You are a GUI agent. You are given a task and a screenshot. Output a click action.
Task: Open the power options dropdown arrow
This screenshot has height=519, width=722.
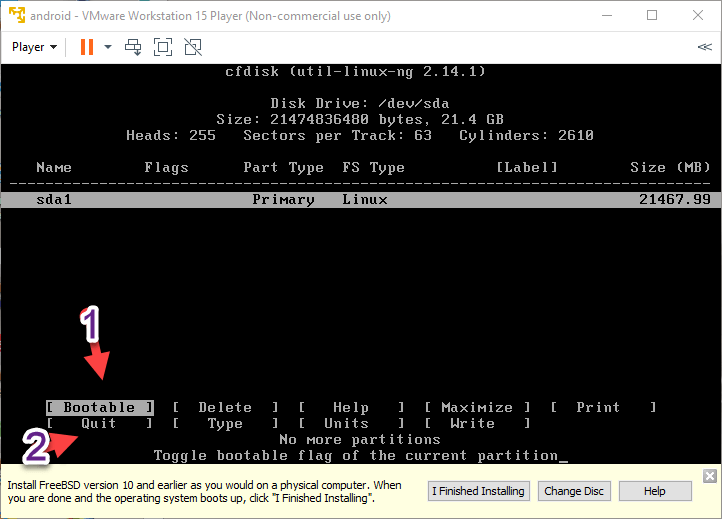[x=108, y=47]
